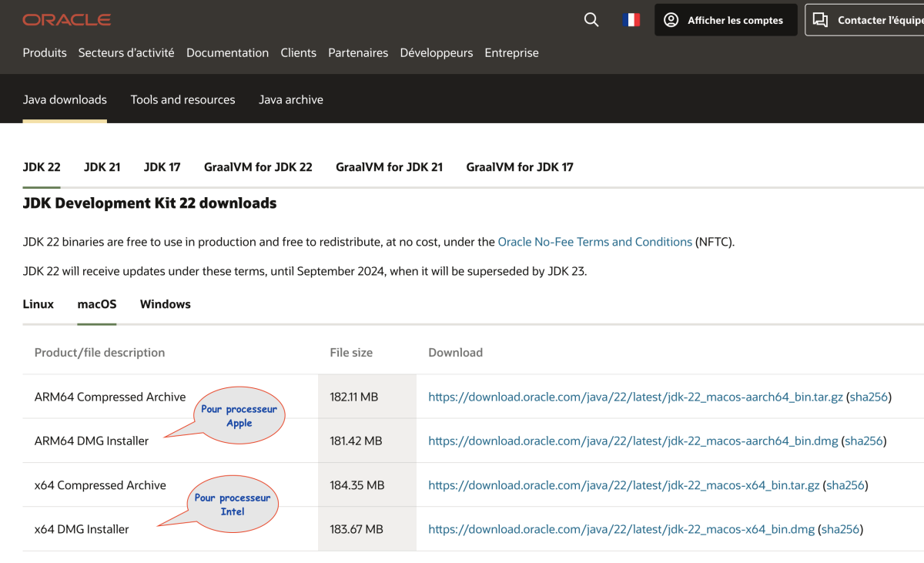Open sha256 link for x64 DMG Installer

point(840,530)
